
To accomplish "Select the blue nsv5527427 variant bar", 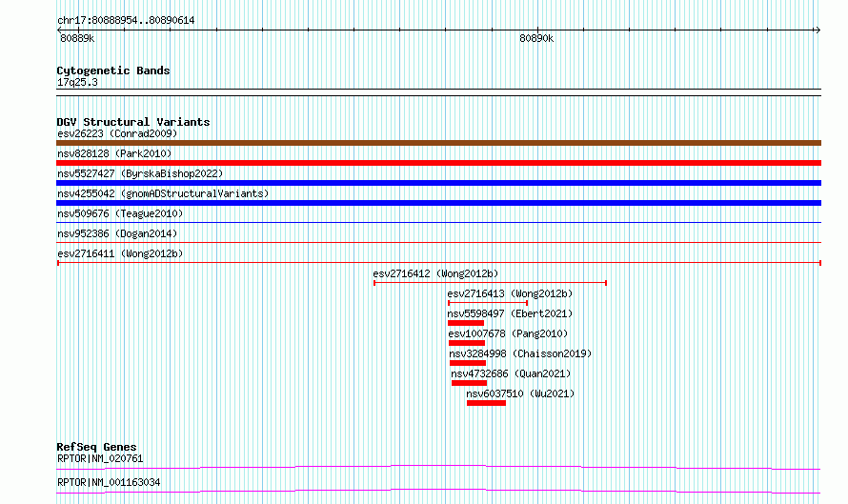I will (438, 183).
